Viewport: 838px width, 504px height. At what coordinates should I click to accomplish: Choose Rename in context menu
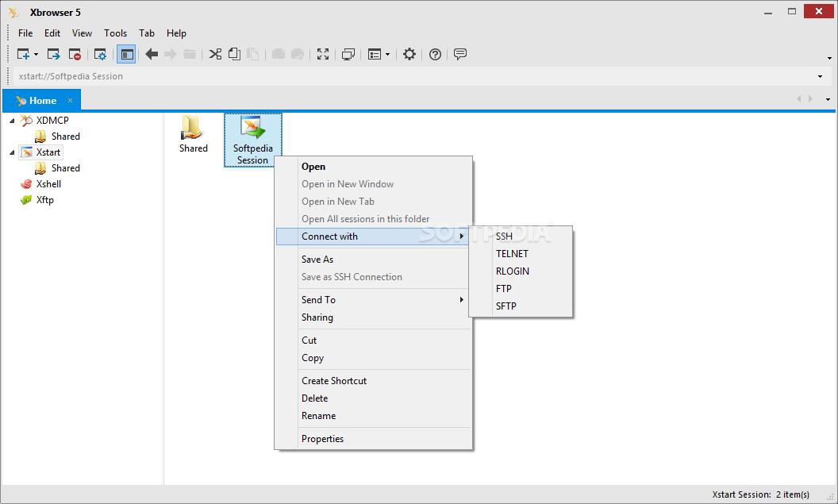(374, 416)
